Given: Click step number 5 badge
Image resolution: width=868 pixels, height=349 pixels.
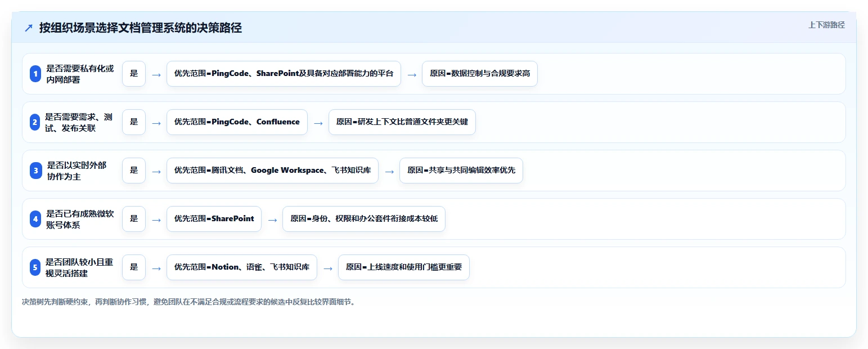Looking at the screenshot, I should click(x=35, y=267).
